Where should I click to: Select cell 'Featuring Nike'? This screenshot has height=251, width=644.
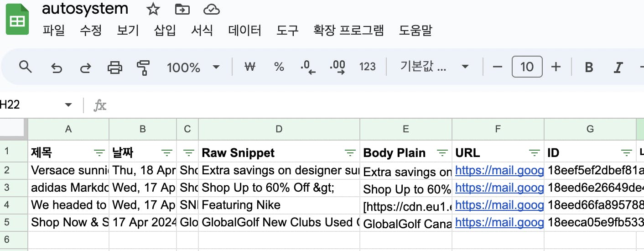[279, 205]
